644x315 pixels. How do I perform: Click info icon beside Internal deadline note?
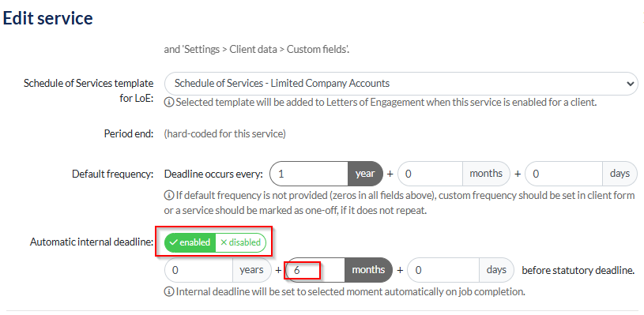point(168,292)
